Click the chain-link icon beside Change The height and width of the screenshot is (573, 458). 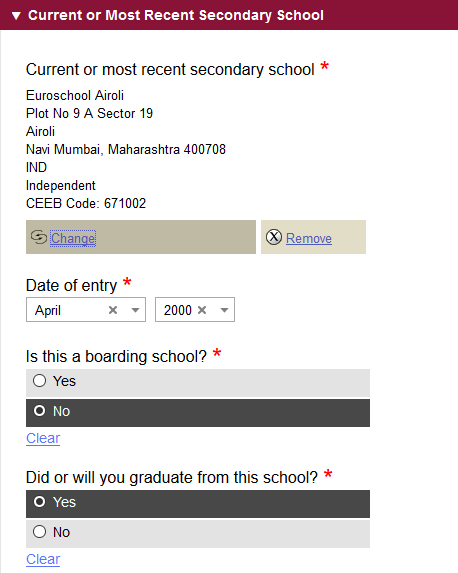pos(38,237)
